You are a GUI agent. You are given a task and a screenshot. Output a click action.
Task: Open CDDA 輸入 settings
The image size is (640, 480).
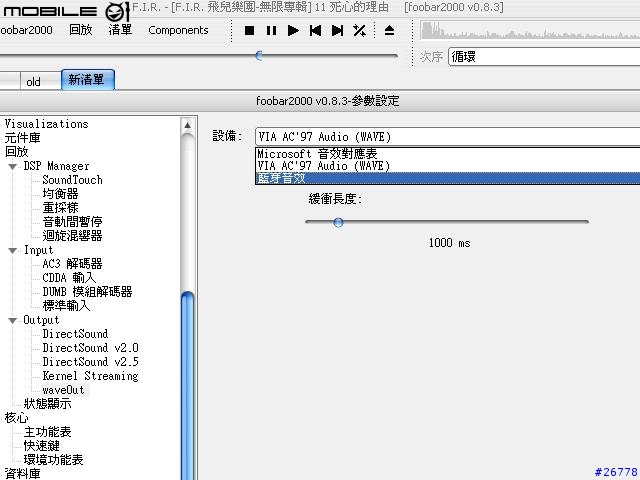coord(69,278)
